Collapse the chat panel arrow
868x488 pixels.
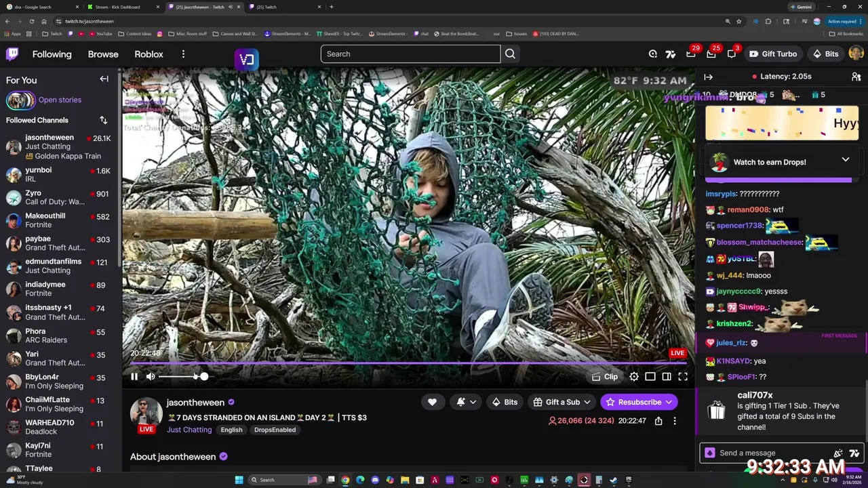point(708,77)
